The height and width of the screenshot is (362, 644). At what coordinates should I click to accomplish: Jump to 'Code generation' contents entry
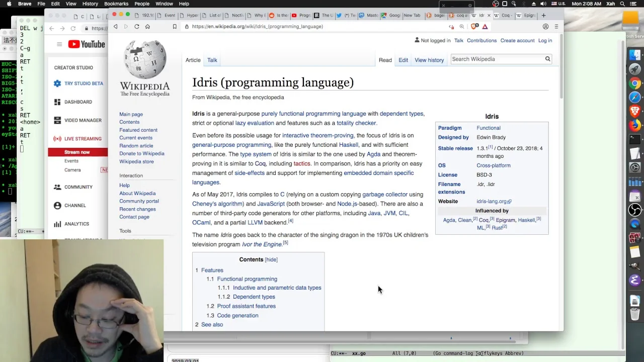(237, 316)
